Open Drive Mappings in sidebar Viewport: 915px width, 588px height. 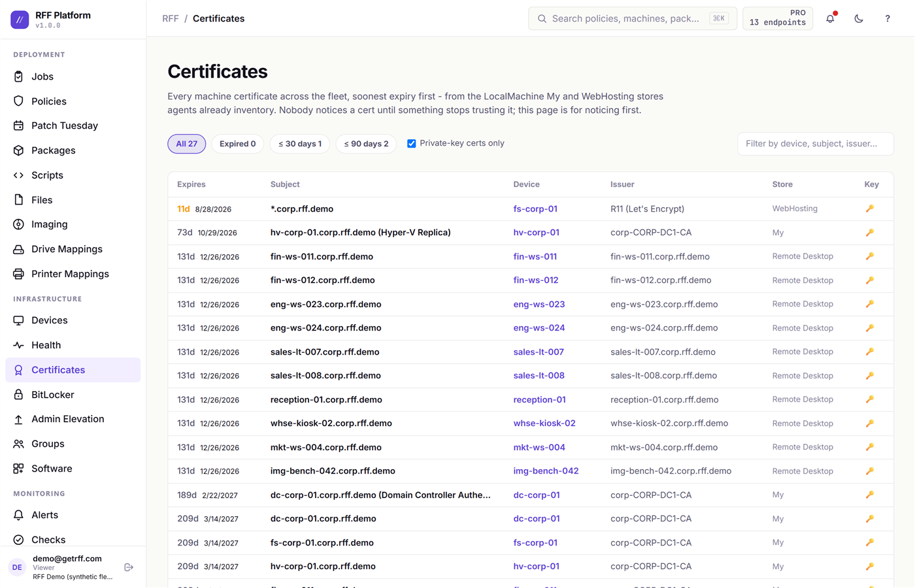click(x=73, y=249)
